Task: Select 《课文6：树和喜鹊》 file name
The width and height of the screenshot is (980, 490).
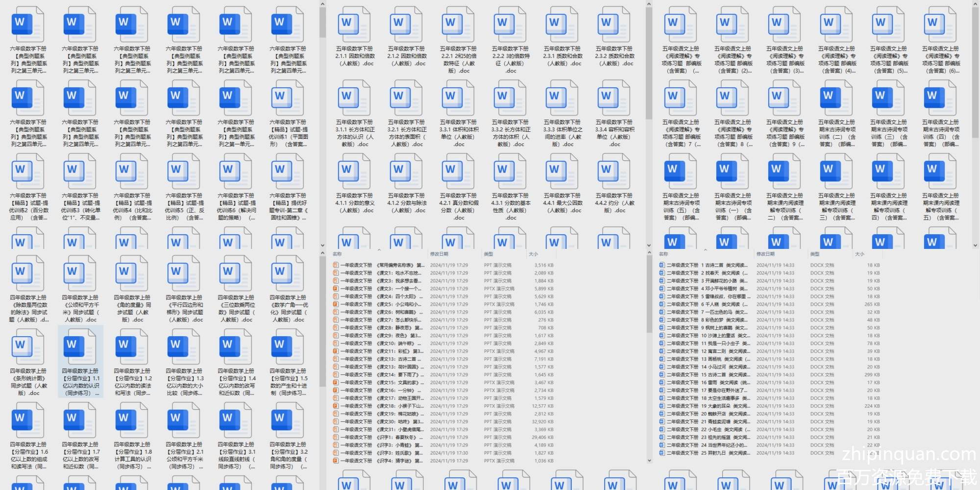Action: [x=382, y=312]
